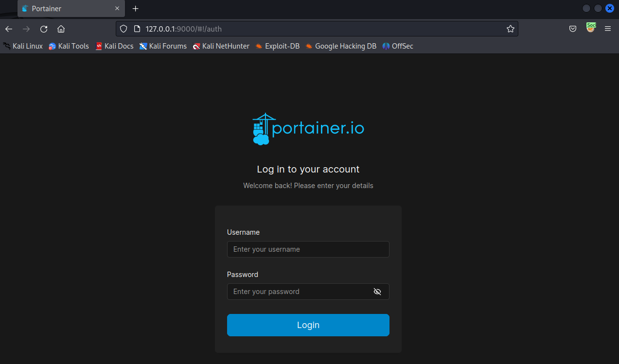This screenshot has height=364, width=619.
Task: Click the blue window close button
Action: click(x=609, y=8)
